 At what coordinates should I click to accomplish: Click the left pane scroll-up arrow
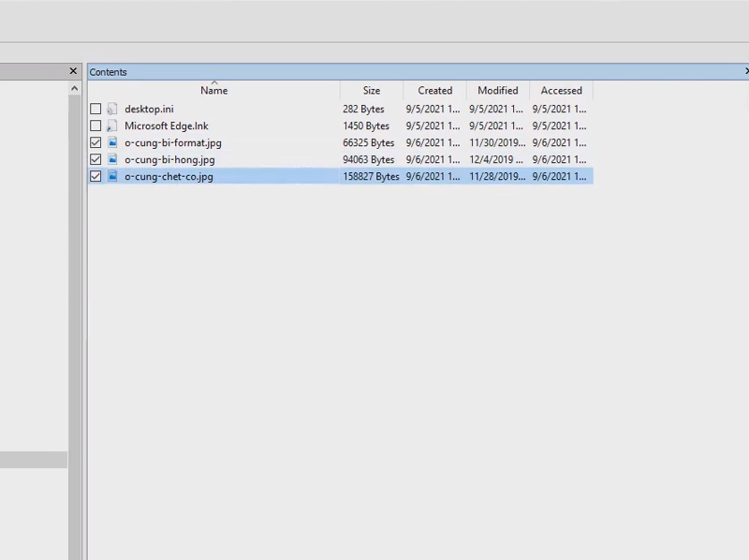[x=75, y=89]
